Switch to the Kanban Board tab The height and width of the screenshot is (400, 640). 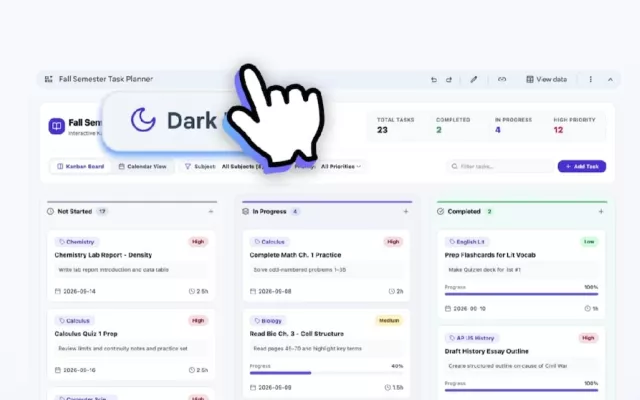pyautogui.click(x=81, y=167)
